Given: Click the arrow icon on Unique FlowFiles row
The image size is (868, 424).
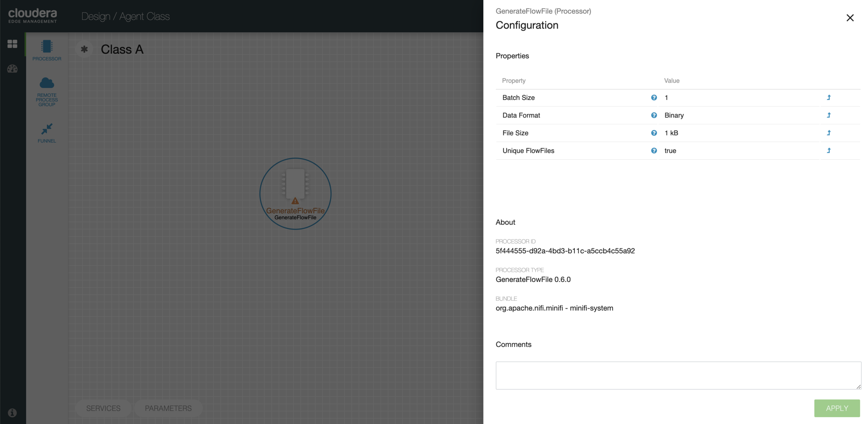Looking at the screenshot, I should [829, 151].
